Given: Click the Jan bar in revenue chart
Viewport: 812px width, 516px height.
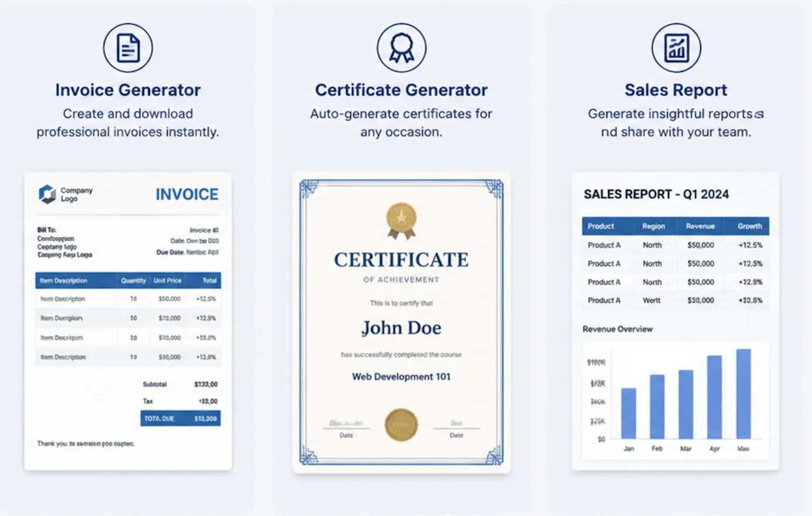Looking at the screenshot, I should coord(629,413).
